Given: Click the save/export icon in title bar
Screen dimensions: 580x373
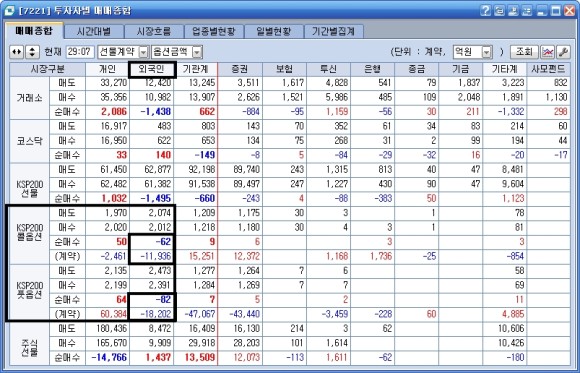Looking at the screenshot, I should click(513, 10).
